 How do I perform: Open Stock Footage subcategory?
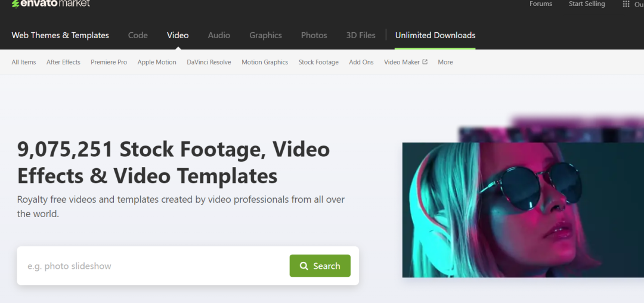(x=318, y=62)
